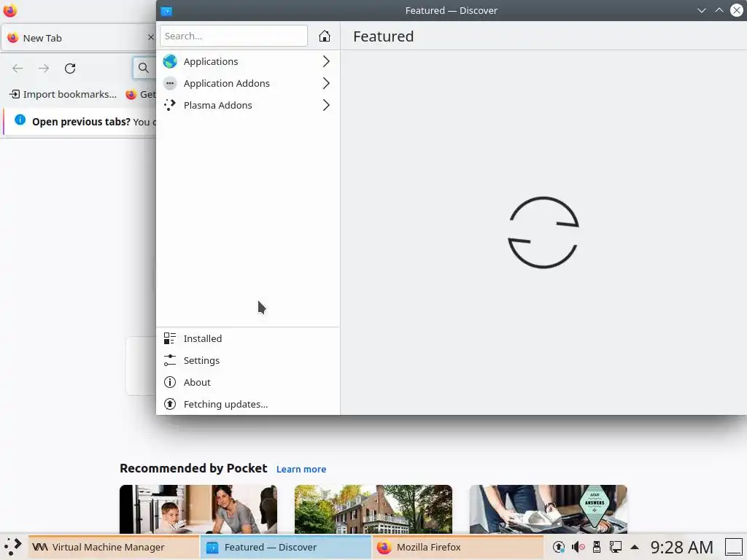The width and height of the screenshot is (747, 560).
Task: Switch to Featured — Discover taskbar entry
Action: [x=285, y=547]
